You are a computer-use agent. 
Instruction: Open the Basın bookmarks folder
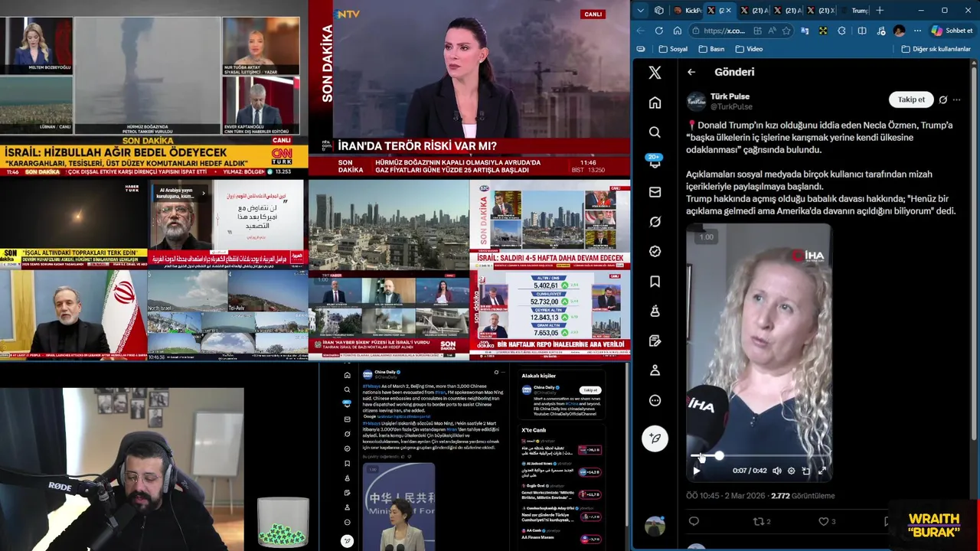point(711,49)
